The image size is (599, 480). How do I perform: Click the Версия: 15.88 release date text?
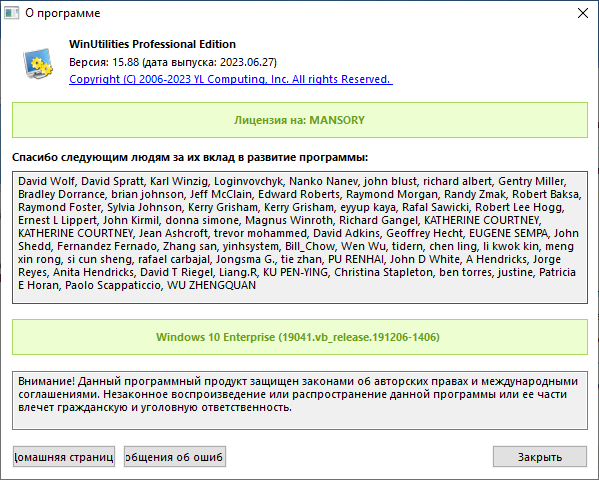173,62
